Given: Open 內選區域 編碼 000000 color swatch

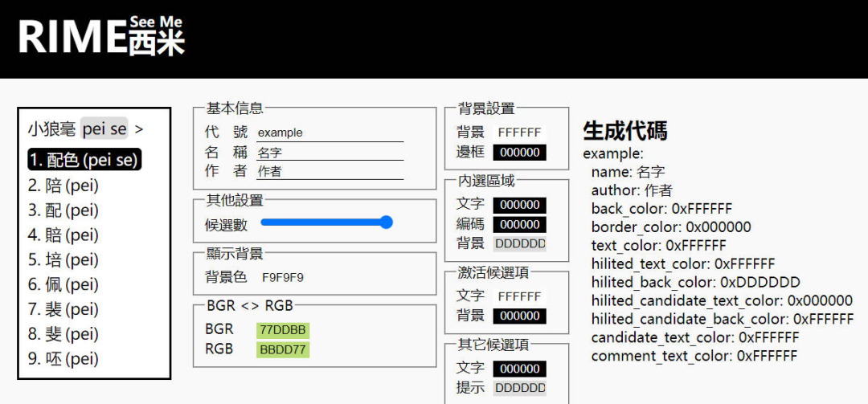Looking at the screenshot, I should [x=519, y=224].
